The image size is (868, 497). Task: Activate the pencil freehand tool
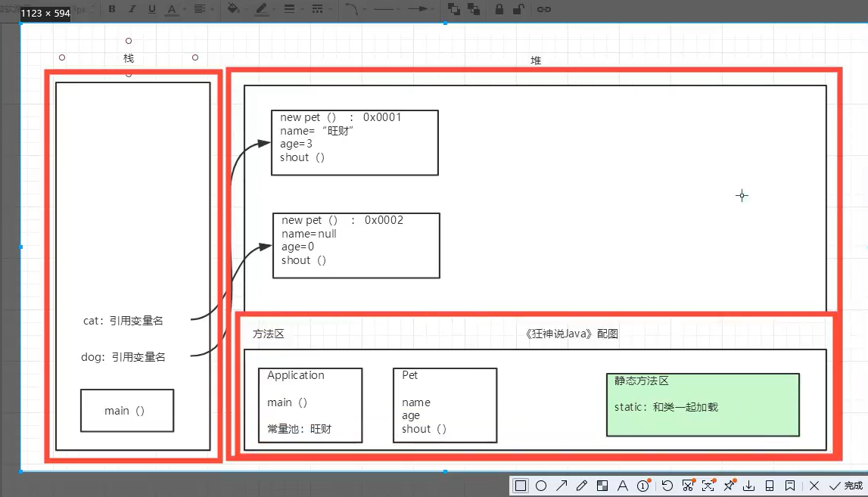582,486
